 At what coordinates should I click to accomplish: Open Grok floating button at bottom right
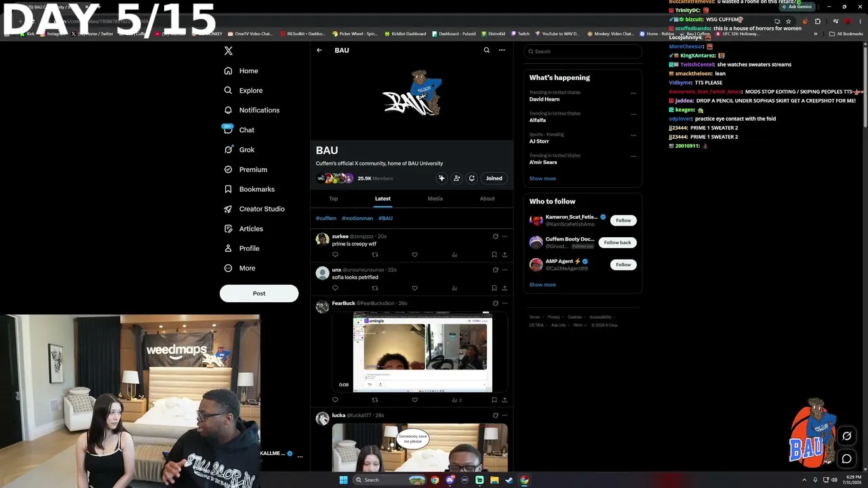click(846, 436)
